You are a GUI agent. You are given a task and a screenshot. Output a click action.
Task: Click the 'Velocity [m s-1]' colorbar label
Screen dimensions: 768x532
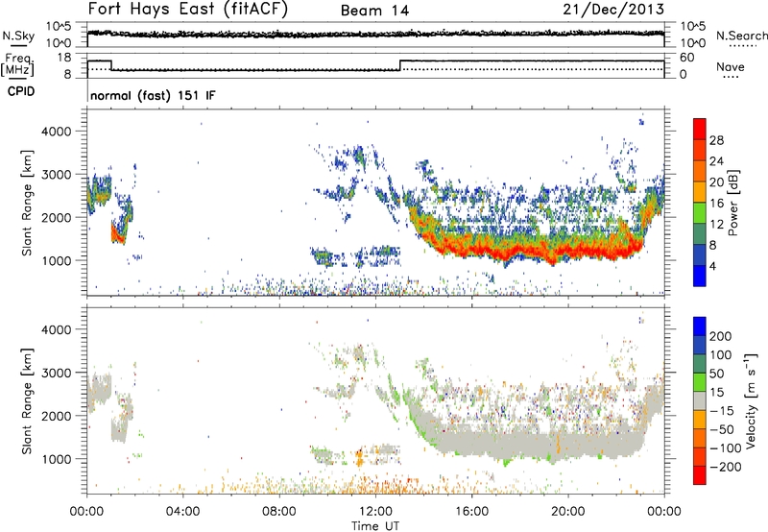tap(751, 400)
